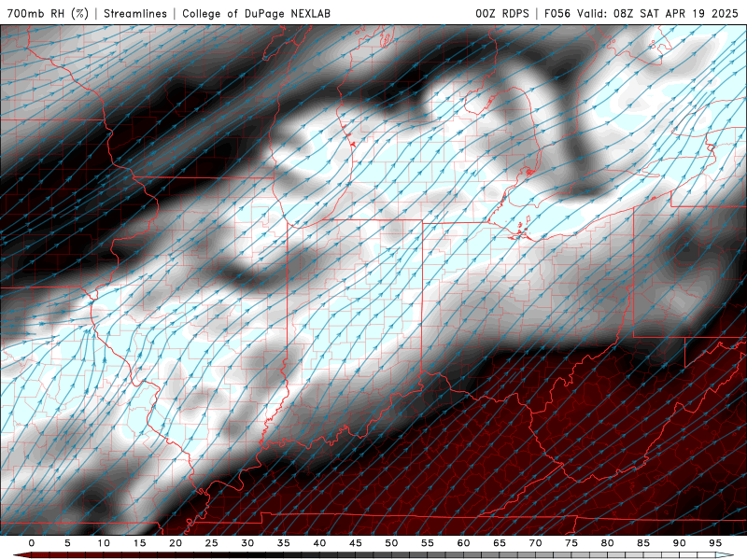Click the 75 label on the colorbar
747x560 pixels.
click(571, 543)
